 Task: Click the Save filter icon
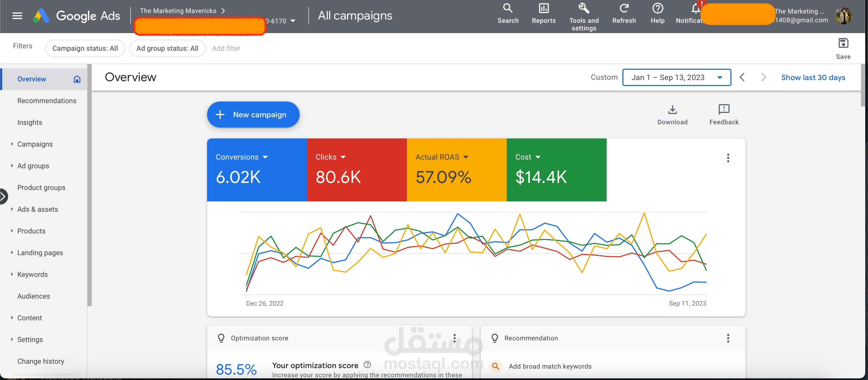843,43
